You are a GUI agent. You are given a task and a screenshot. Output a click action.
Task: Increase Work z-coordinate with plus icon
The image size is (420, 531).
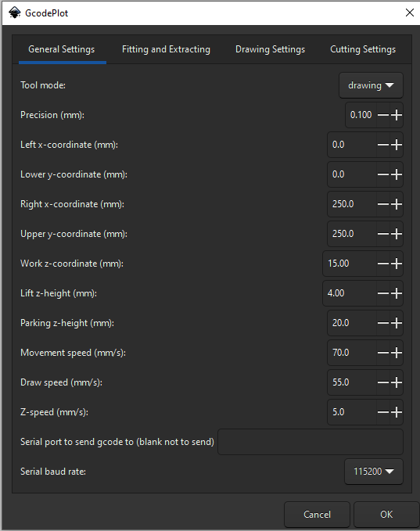(397, 264)
